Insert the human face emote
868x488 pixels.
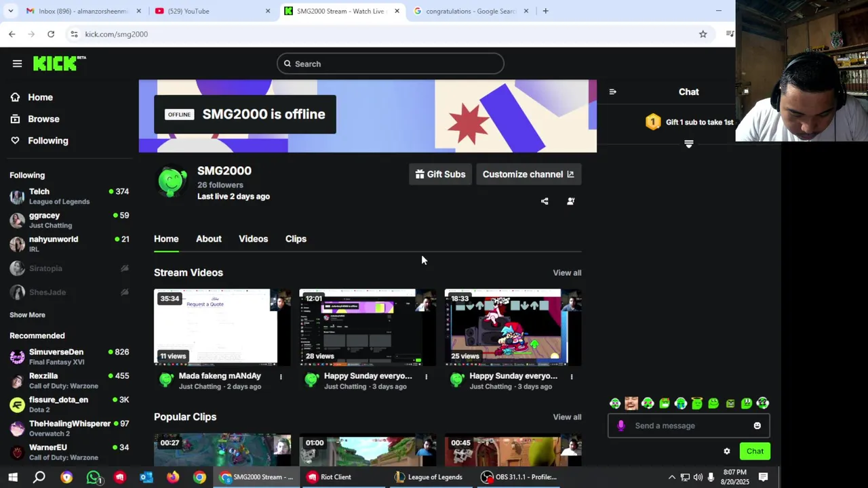coord(631,404)
